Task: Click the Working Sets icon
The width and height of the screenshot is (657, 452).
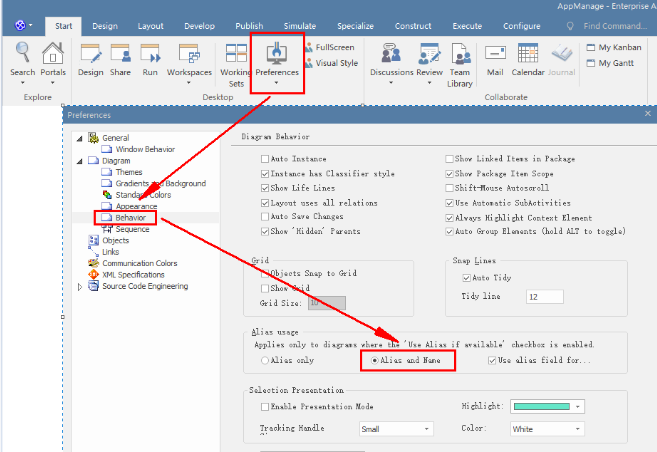Action: [x=235, y=60]
